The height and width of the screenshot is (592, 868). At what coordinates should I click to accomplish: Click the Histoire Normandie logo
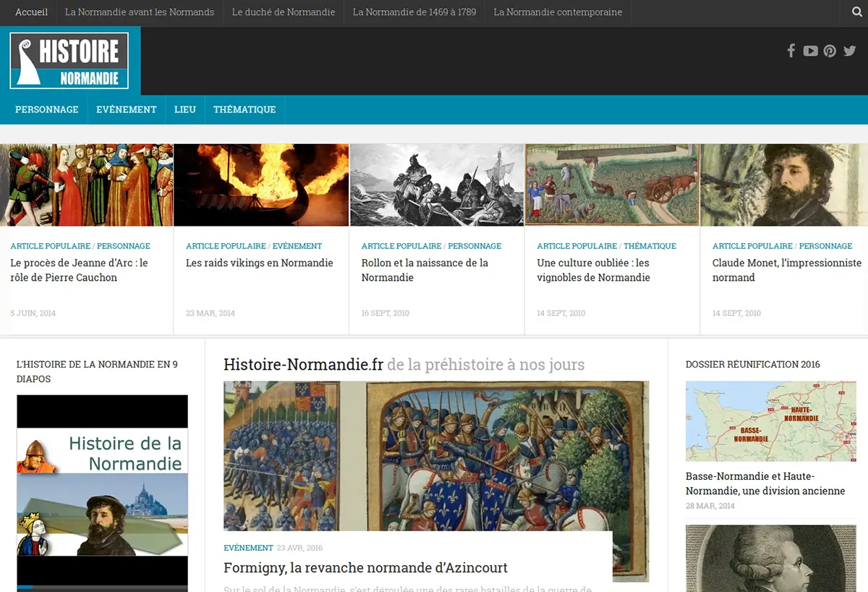(69, 61)
